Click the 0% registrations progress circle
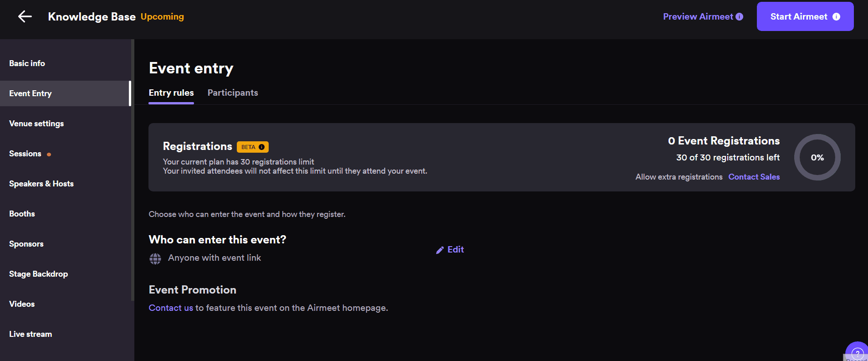 pyautogui.click(x=817, y=158)
